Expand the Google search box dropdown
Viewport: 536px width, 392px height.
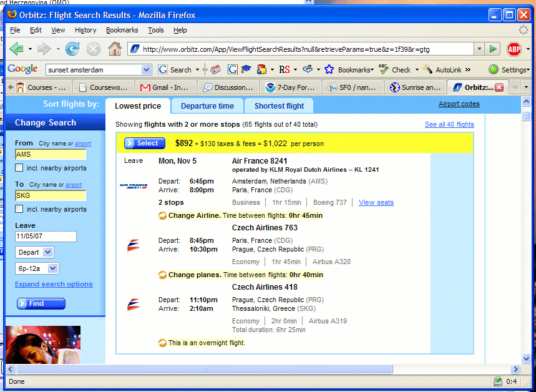click(146, 70)
